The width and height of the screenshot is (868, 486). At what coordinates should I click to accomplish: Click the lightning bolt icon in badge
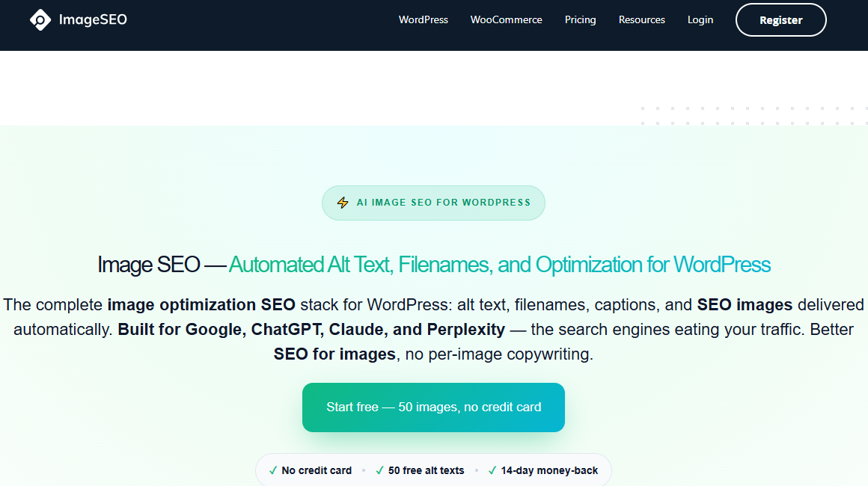pyautogui.click(x=343, y=203)
